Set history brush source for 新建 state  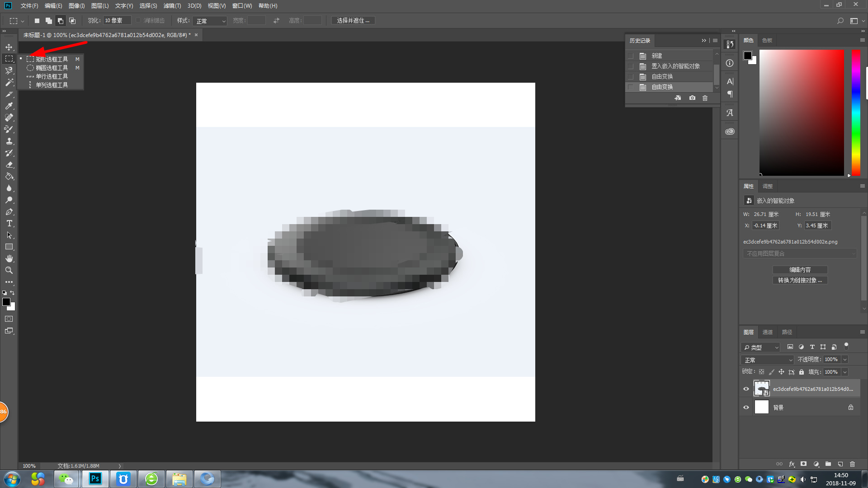(631, 56)
